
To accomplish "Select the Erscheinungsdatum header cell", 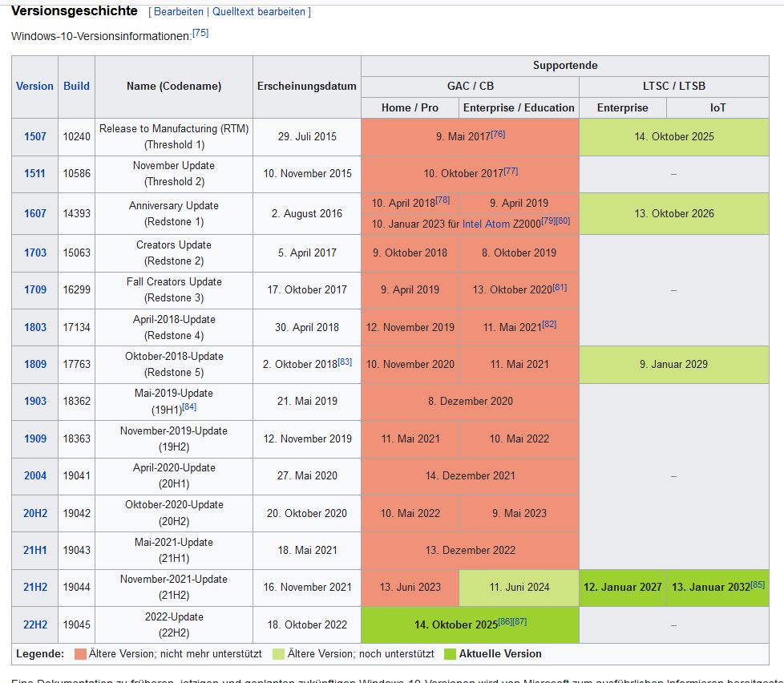I will point(307,87).
